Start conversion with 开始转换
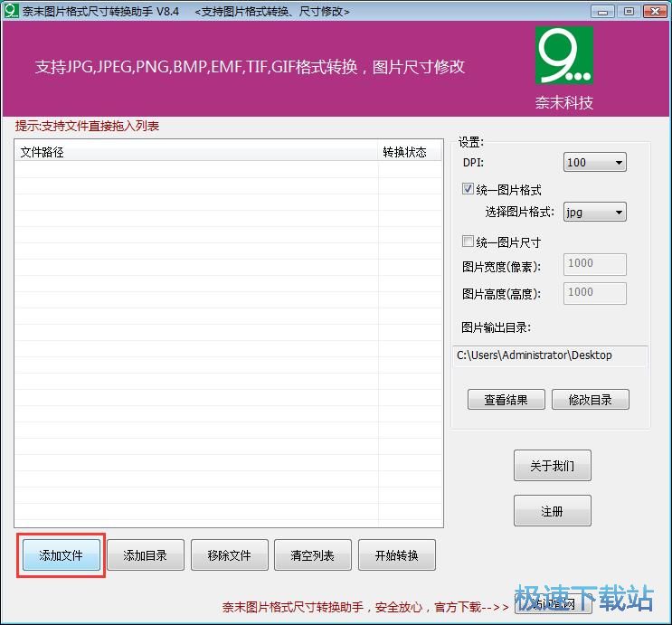The height and width of the screenshot is (625, 672). (x=396, y=555)
